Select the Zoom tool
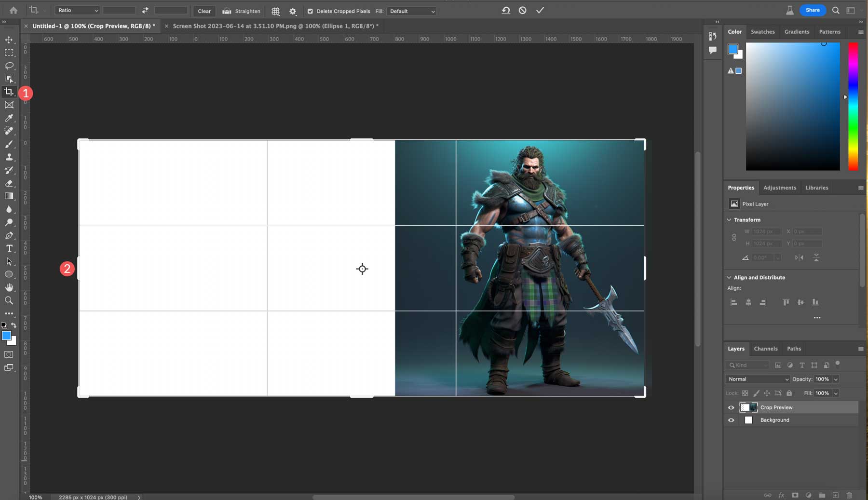868x500 pixels. 9,300
